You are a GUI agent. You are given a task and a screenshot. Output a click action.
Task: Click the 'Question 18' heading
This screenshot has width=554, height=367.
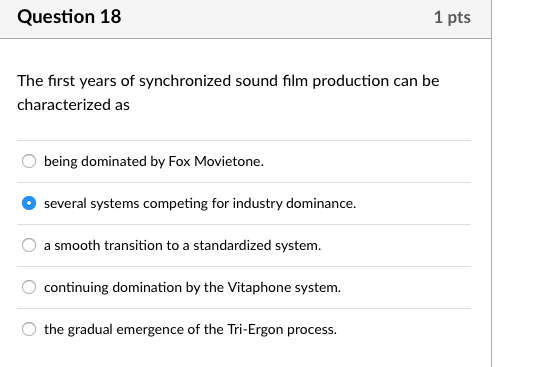[69, 17]
